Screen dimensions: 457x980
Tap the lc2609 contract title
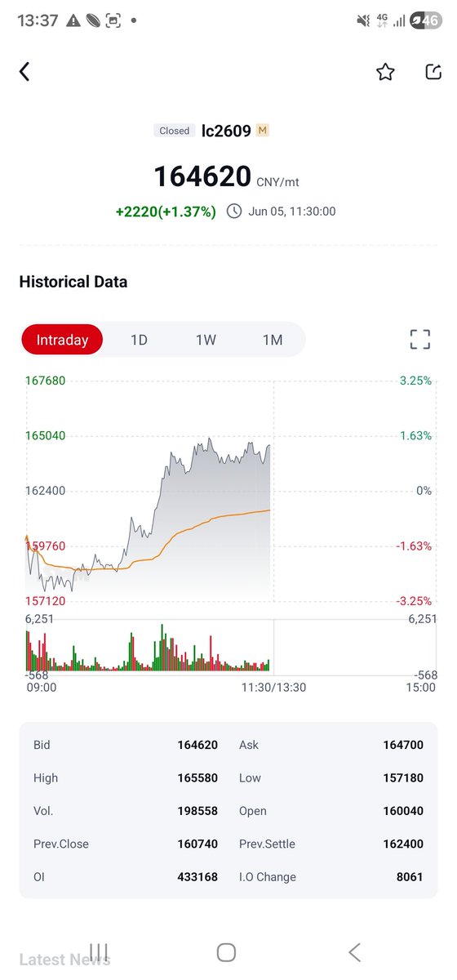coord(226,131)
